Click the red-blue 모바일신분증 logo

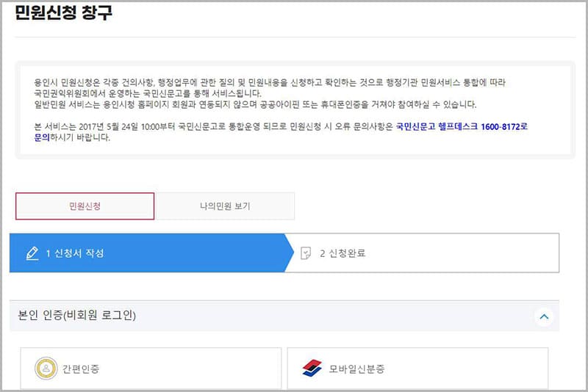pos(312,369)
